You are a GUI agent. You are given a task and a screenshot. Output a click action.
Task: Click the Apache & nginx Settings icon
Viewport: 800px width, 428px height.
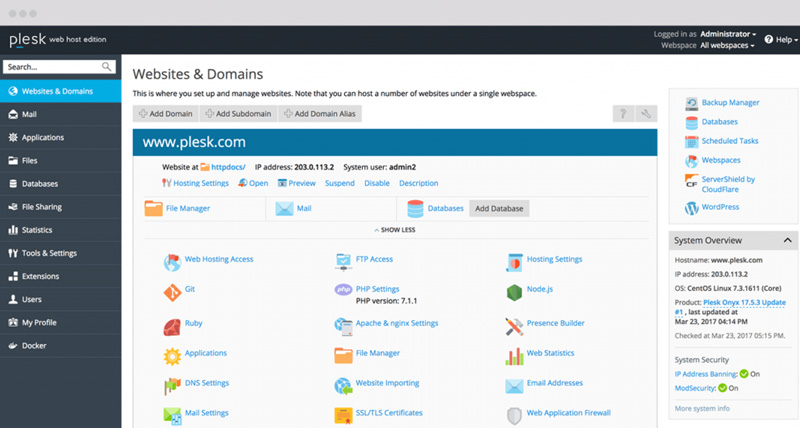[343, 326]
